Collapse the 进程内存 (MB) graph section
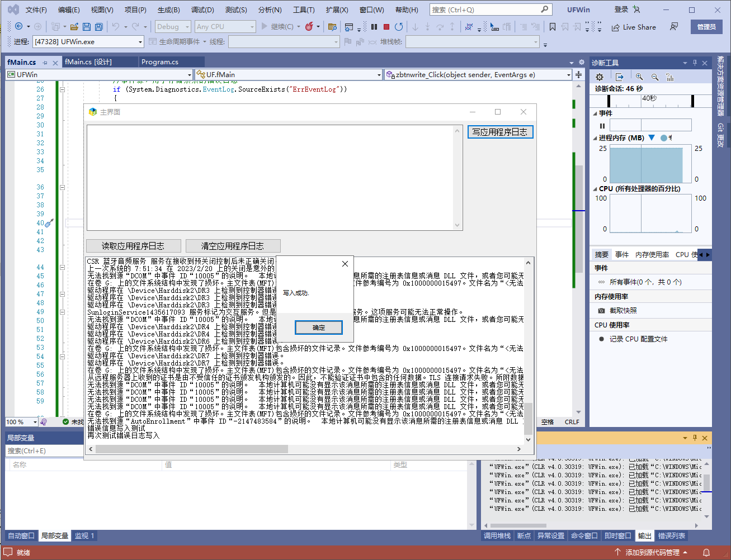731x560 pixels. coord(595,138)
